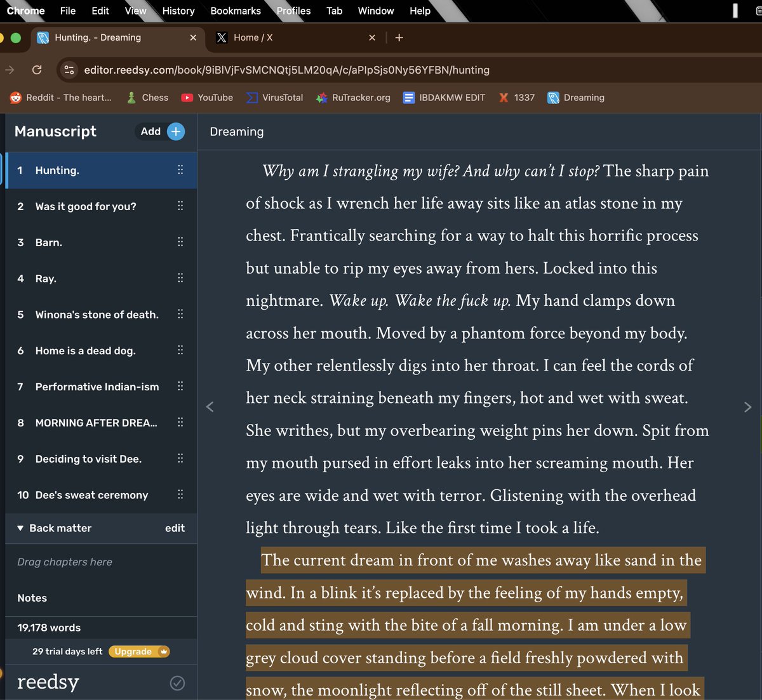Open YouTube bookmark
The image size is (762, 700).
pos(207,98)
